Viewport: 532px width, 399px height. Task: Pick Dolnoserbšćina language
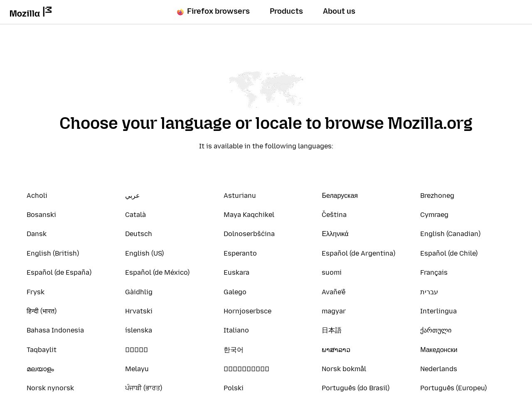(249, 234)
